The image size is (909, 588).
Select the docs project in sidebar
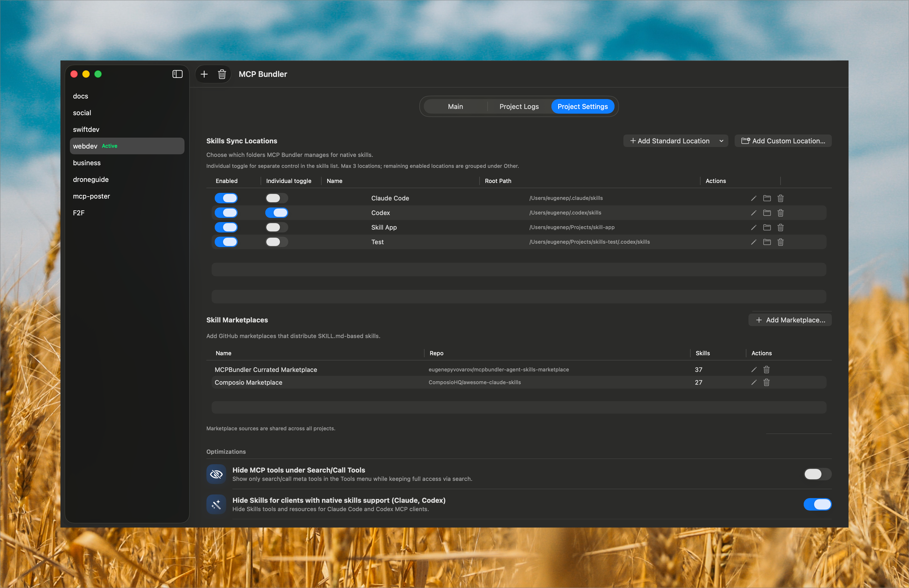127,96
